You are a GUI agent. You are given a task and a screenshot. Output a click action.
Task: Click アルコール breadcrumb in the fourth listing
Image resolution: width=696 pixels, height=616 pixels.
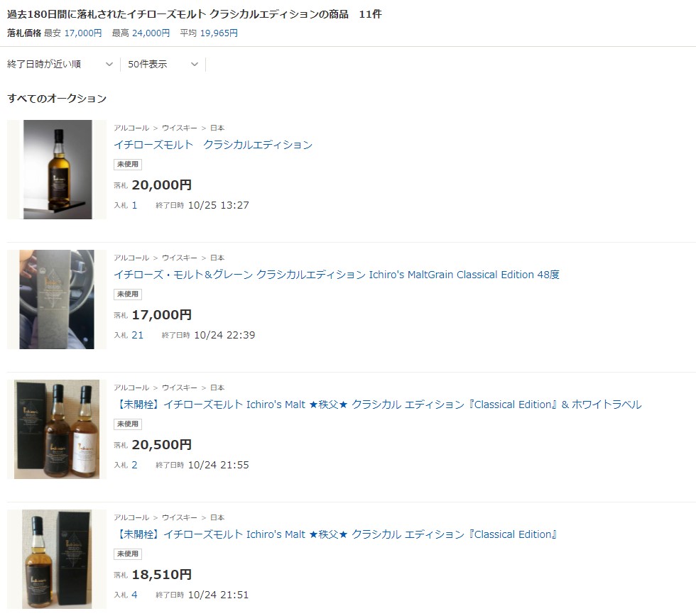pos(131,517)
